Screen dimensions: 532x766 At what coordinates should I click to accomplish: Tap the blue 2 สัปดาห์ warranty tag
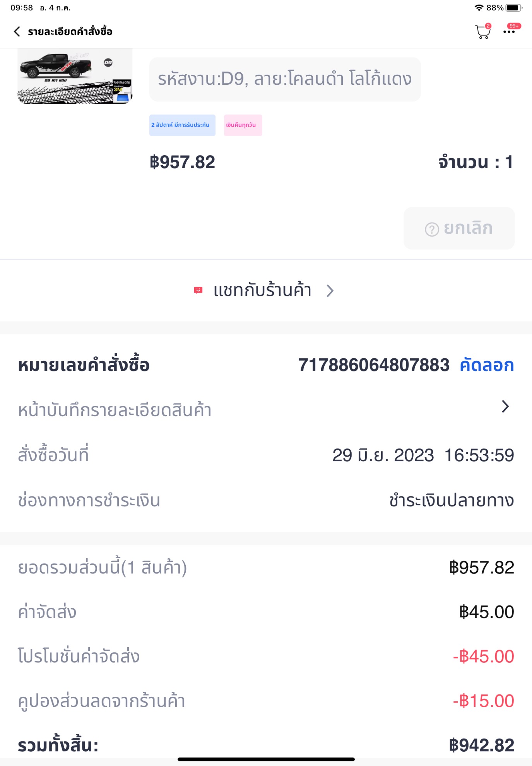pyautogui.click(x=182, y=125)
